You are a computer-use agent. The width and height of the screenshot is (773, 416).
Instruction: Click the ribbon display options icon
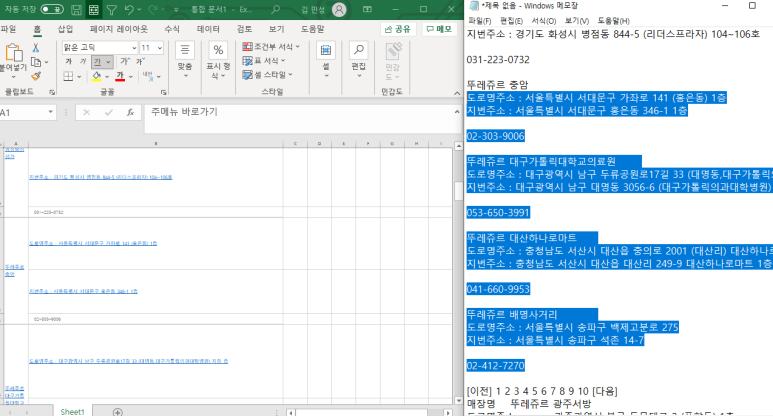[367, 9]
